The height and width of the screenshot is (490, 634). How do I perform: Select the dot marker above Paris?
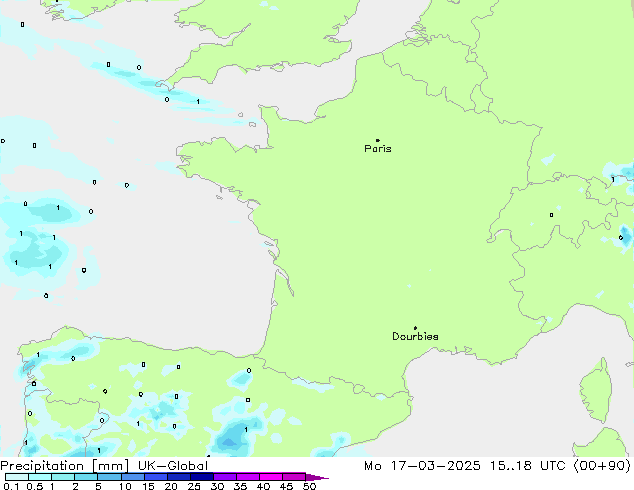(378, 140)
